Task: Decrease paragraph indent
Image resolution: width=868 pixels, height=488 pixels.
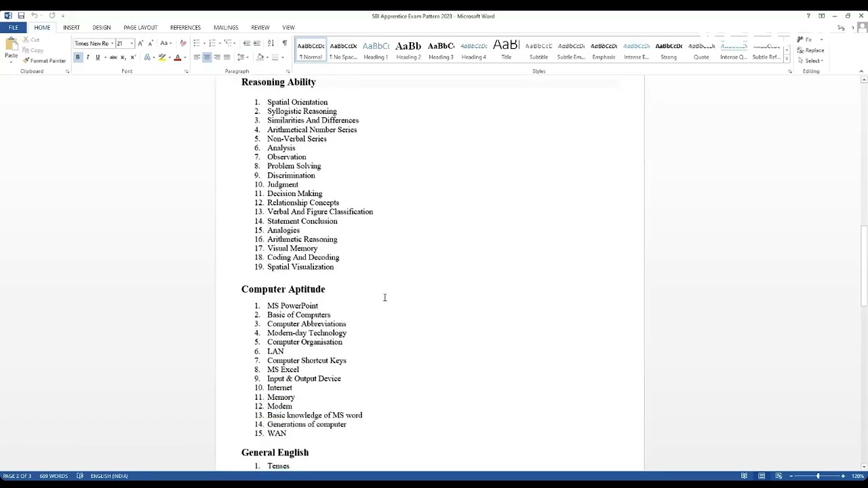Action: 247,43
